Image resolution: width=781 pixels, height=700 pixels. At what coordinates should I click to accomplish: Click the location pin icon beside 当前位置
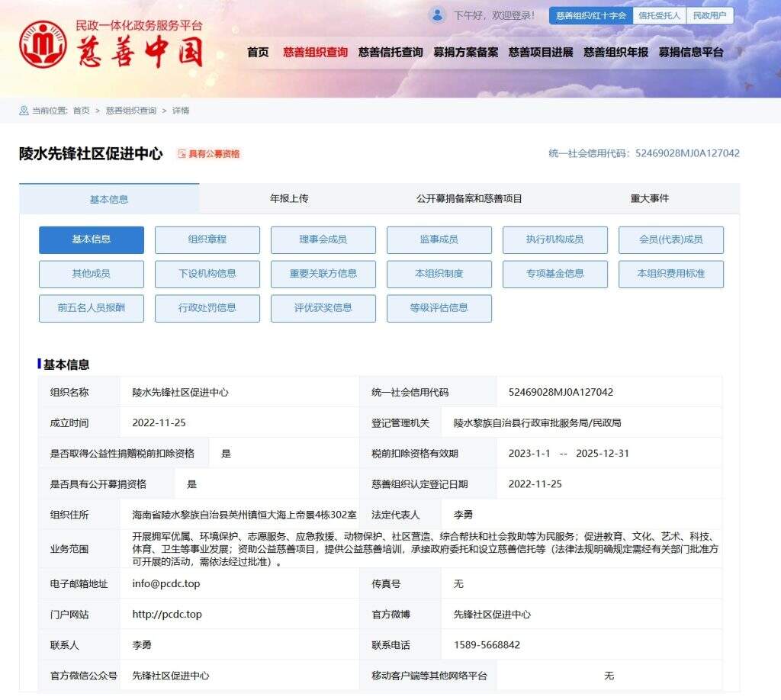[x=24, y=111]
